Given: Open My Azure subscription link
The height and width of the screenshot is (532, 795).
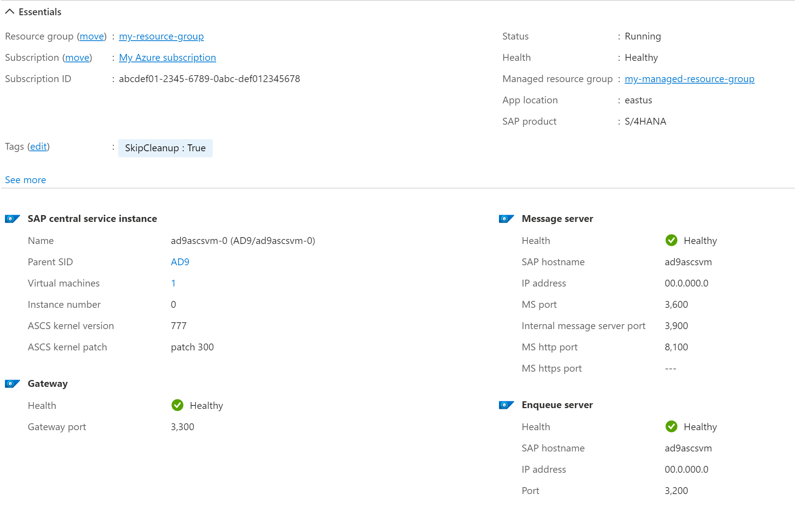Looking at the screenshot, I should click(167, 57).
